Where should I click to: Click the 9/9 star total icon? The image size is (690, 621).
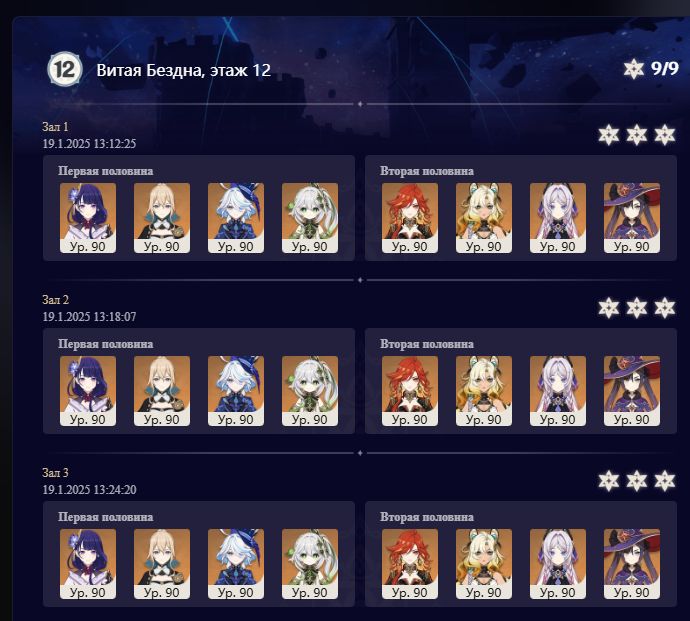pos(633,69)
